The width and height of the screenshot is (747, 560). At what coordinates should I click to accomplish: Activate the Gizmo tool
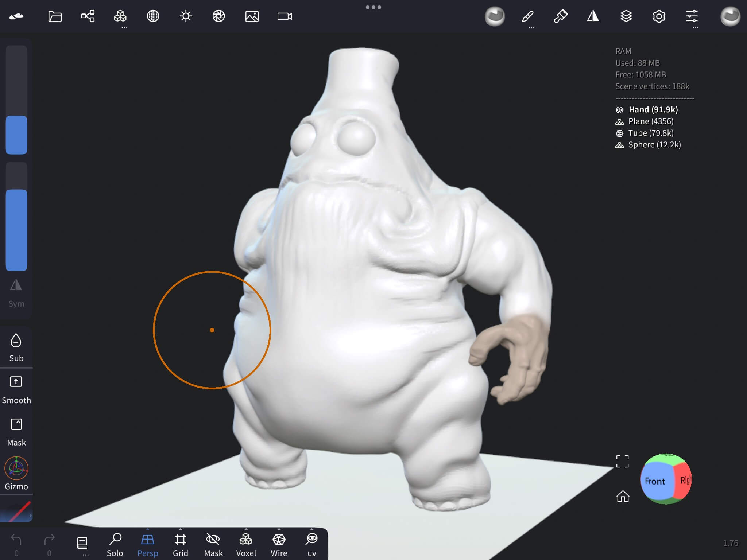click(x=16, y=473)
